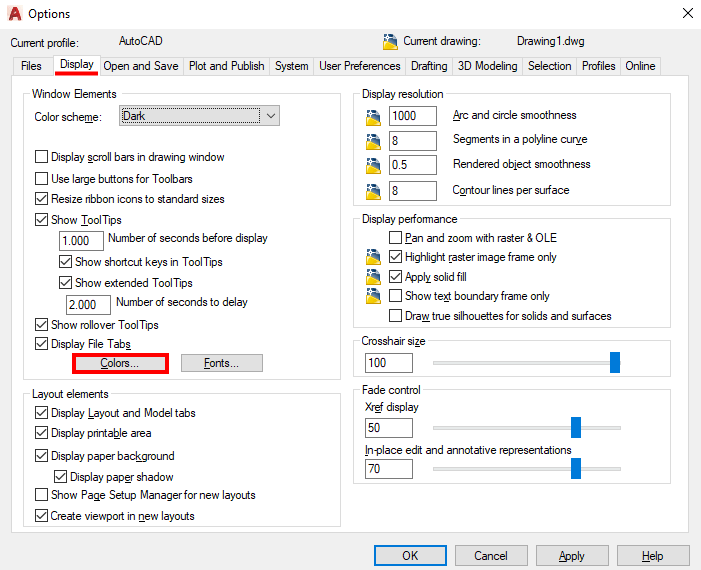Click the Number of seconds before display field

(x=81, y=241)
